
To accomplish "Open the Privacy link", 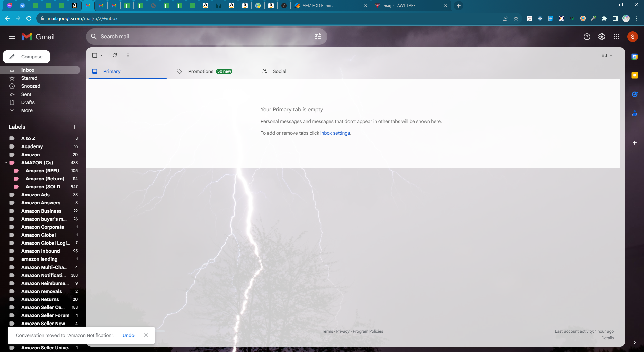I will click(343, 331).
